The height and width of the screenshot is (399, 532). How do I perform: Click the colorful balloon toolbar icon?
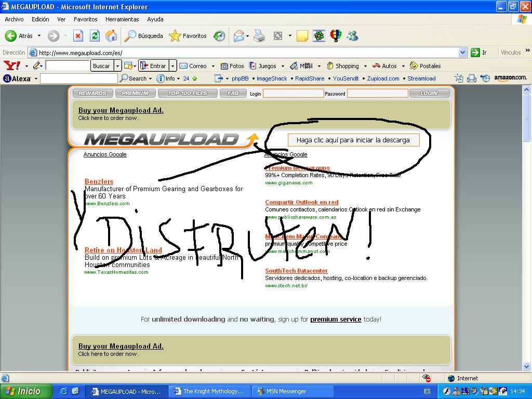(x=336, y=36)
